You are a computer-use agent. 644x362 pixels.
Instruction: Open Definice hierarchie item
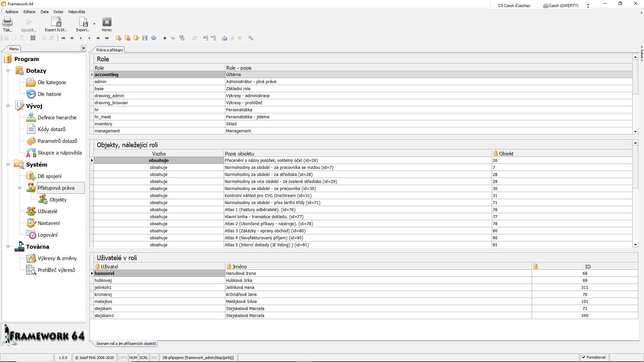click(x=57, y=118)
